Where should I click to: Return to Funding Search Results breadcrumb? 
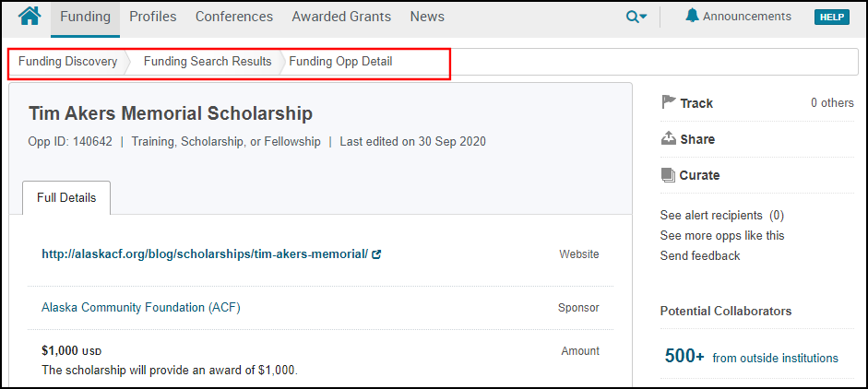[208, 62]
